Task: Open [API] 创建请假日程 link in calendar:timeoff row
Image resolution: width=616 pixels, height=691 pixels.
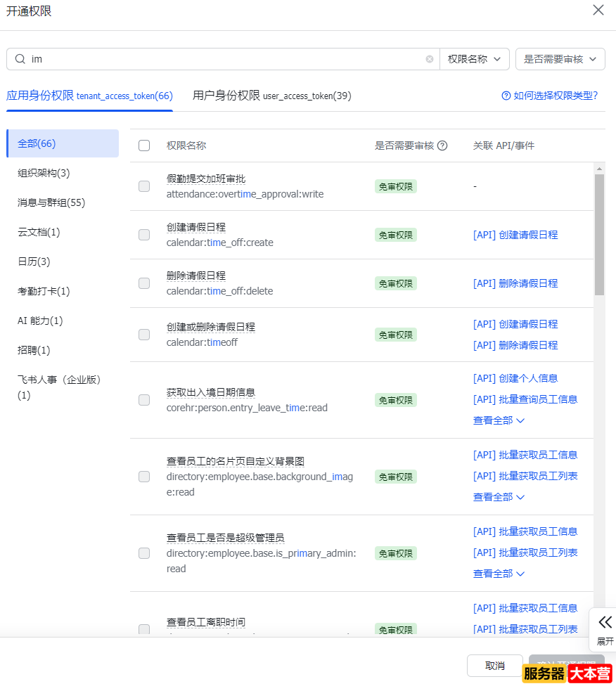Action: tap(515, 324)
